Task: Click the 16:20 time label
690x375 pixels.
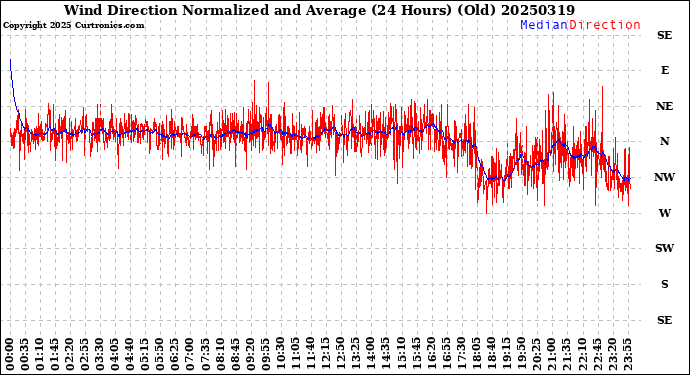Action: (430, 354)
